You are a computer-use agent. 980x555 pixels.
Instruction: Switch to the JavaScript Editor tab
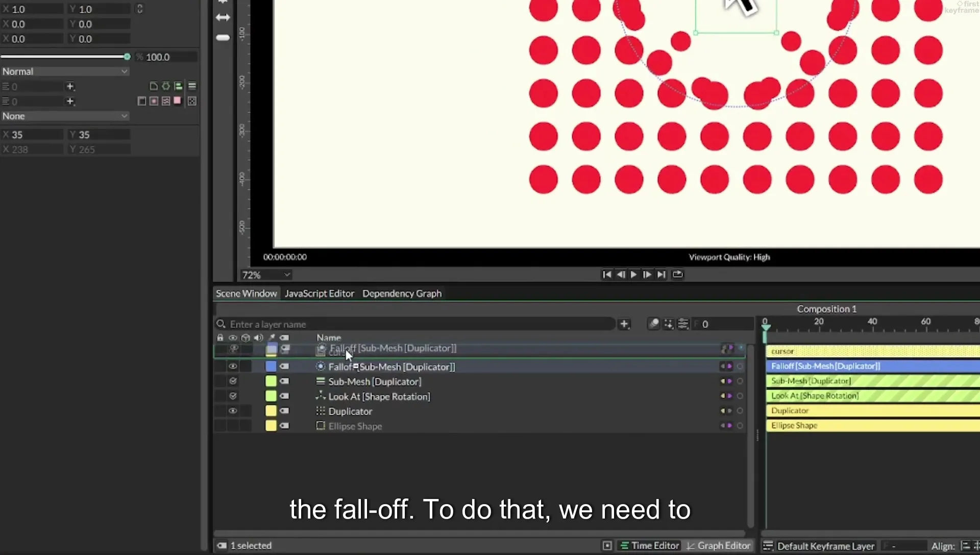pyautogui.click(x=319, y=293)
